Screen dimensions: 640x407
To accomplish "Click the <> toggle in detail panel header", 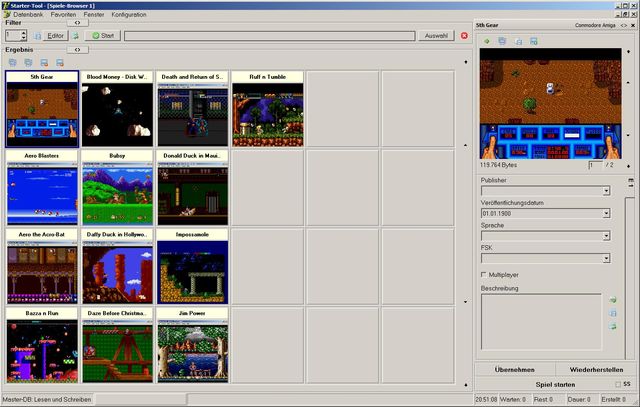I will 623,25.
